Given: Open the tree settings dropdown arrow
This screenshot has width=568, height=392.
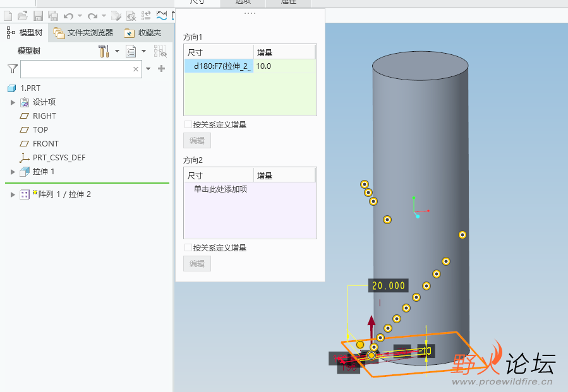Looking at the screenshot, I should point(144,51).
